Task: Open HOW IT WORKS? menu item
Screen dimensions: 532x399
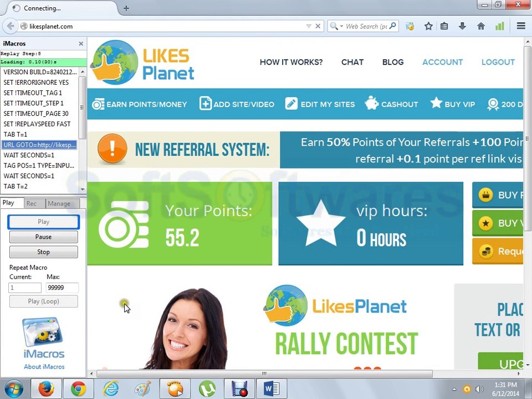Action: [291, 62]
